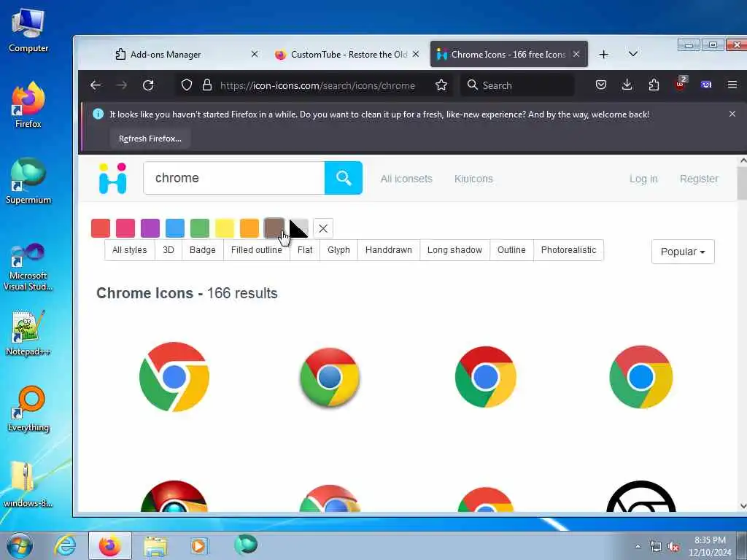Viewport: 747px width, 560px height.
Task: Pick the pink color swatch
Action: (x=125, y=228)
